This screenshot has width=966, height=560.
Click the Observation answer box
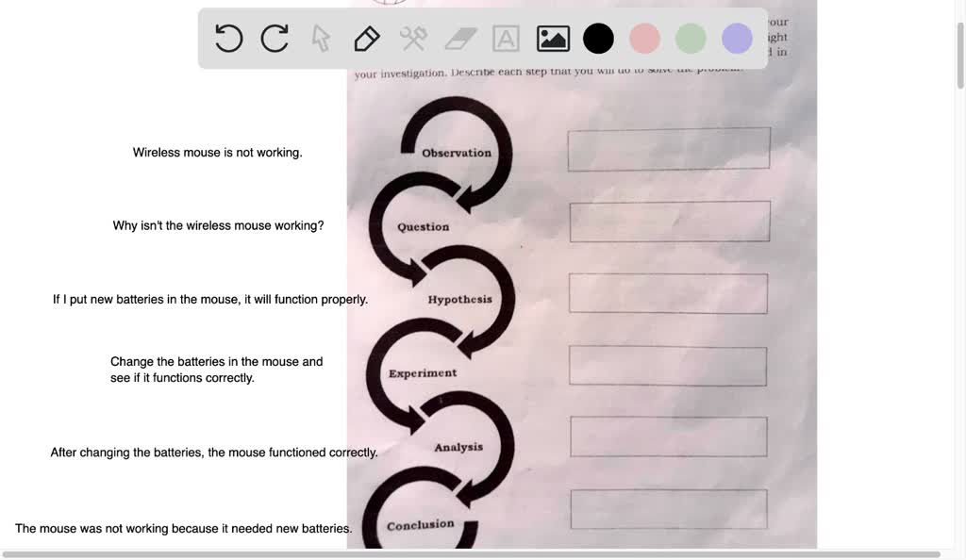[x=668, y=148]
